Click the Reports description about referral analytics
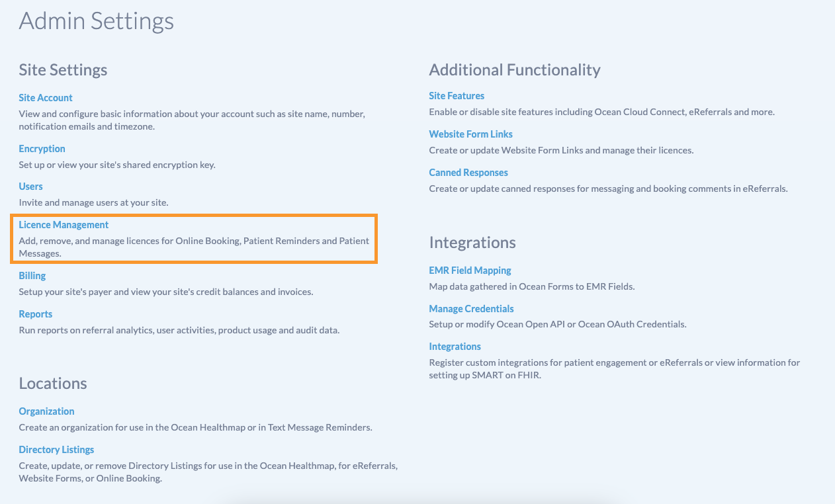This screenshot has width=835, height=504. (179, 330)
